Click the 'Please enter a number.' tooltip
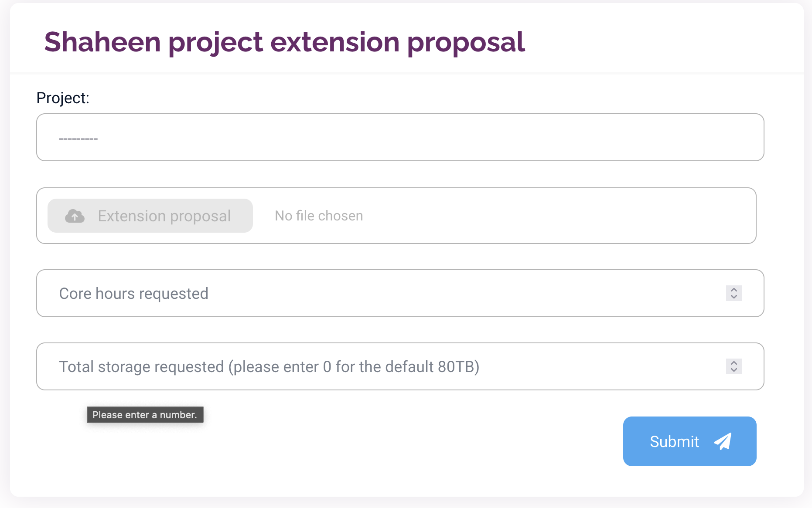Image resolution: width=812 pixels, height=508 pixels. pos(145,415)
